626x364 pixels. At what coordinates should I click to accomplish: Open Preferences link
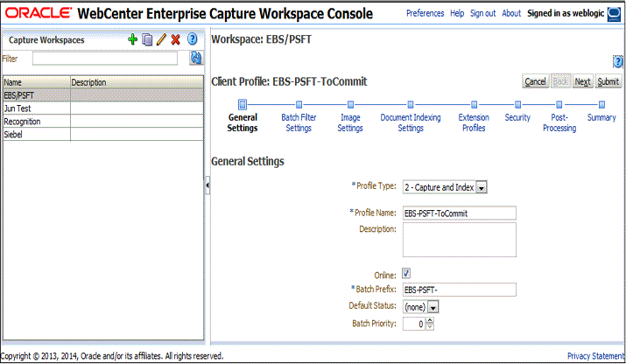point(425,13)
